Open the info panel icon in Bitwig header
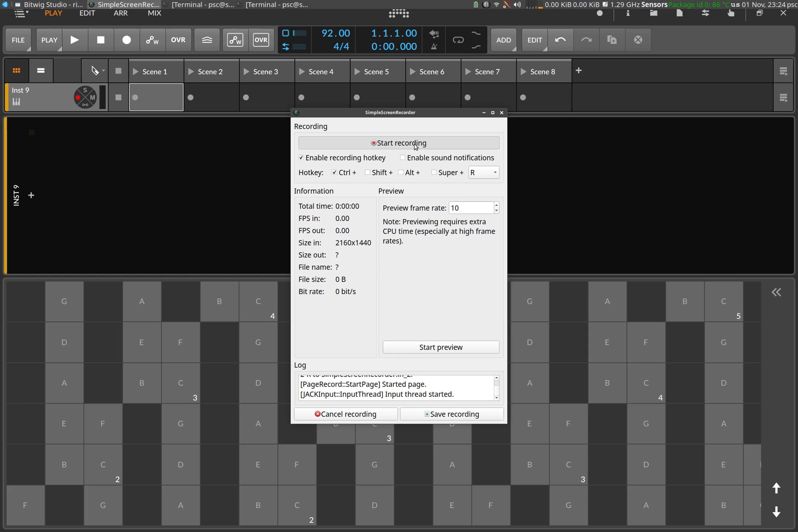This screenshot has width=798, height=532. click(628, 13)
